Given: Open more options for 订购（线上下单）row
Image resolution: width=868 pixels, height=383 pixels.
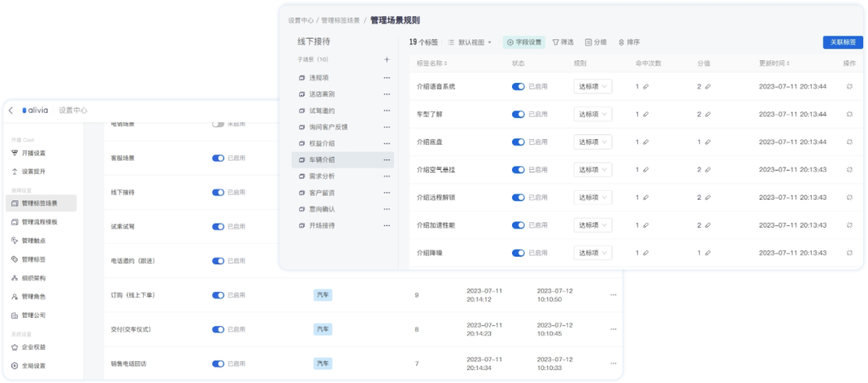Looking at the screenshot, I should click(x=613, y=294).
